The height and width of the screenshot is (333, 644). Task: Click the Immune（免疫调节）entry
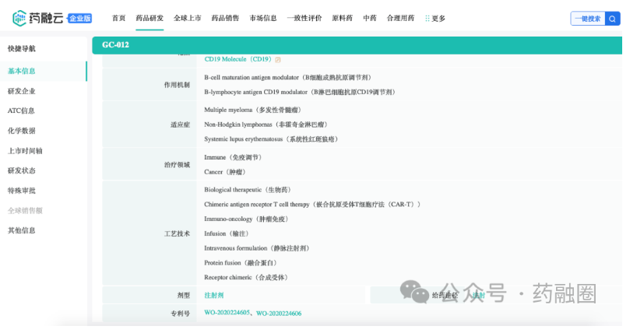pos(234,158)
